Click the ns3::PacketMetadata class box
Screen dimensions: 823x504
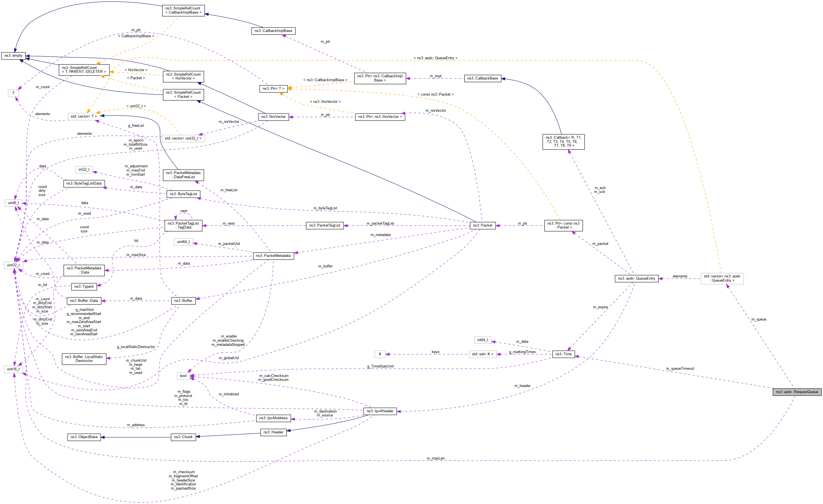pos(274,256)
